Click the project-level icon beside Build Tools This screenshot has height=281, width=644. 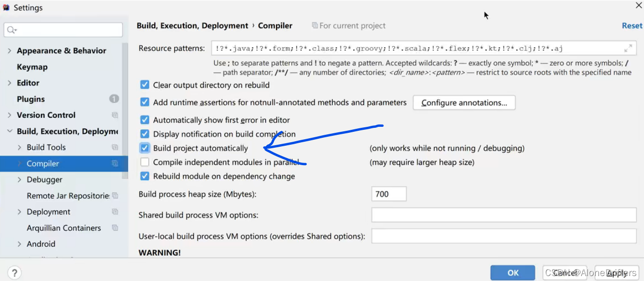[x=115, y=147]
